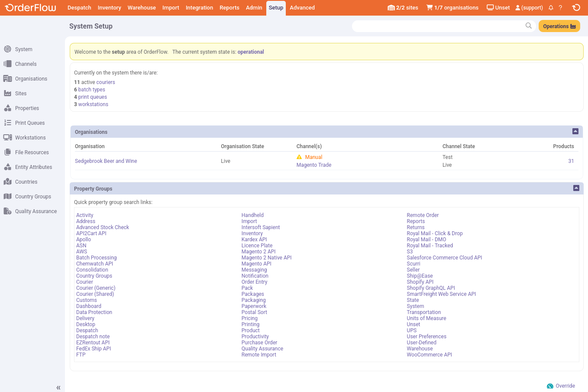
Task: Collapse the Organisations panel
Action: point(575,131)
